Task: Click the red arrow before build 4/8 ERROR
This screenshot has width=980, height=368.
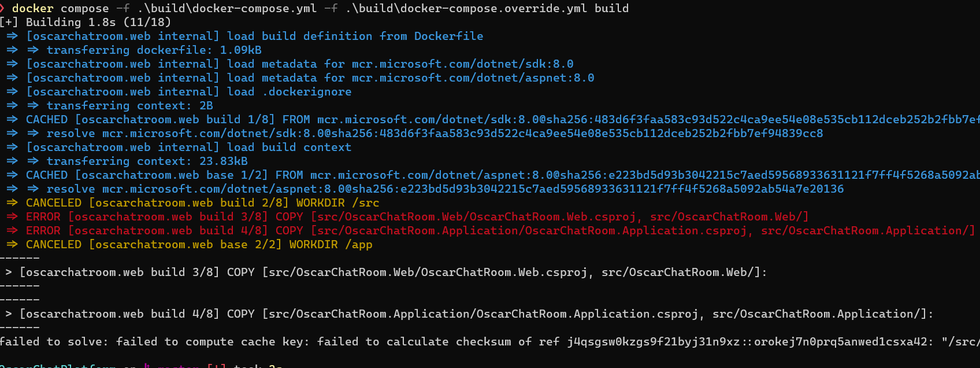Action: 12,231
